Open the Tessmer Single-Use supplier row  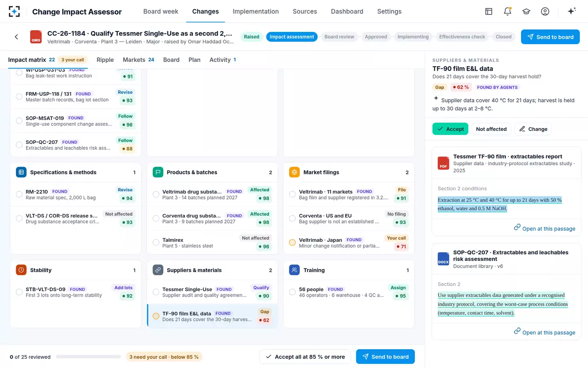pyautogui.click(x=212, y=292)
